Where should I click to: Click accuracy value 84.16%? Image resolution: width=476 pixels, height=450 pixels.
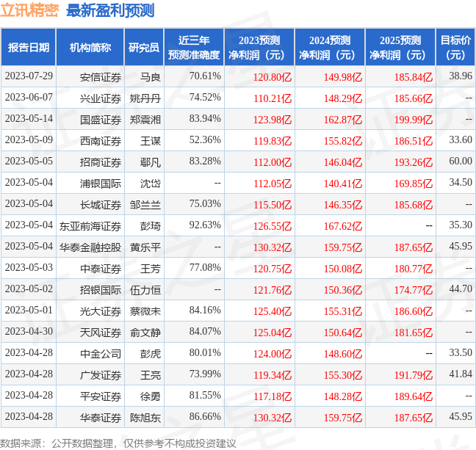pyautogui.click(x=205, y=310)
